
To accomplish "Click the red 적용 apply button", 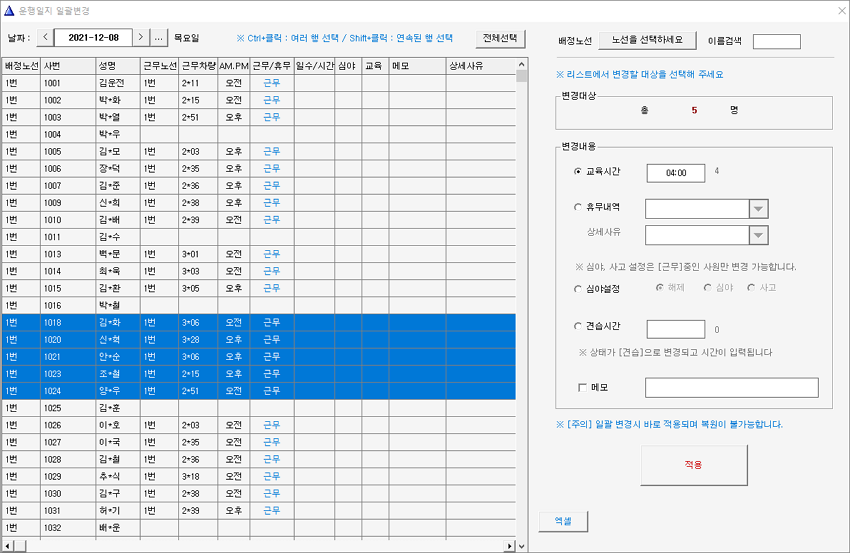I will click(694, 465).
